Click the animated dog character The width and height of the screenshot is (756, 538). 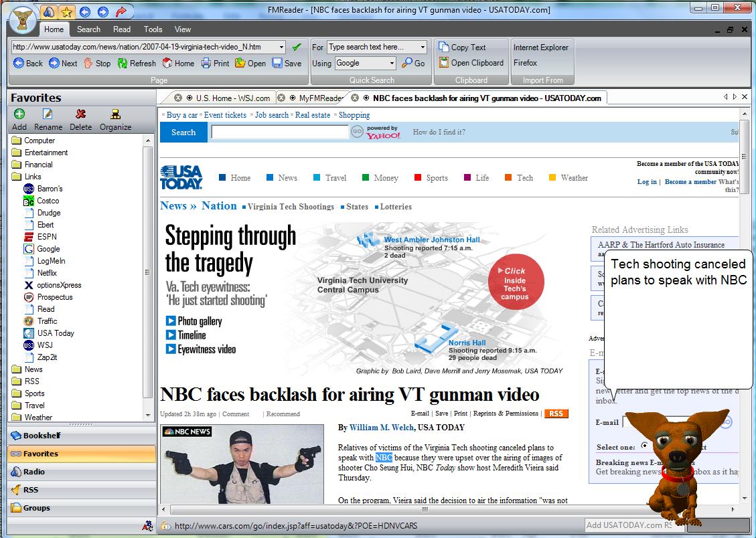pos(678,466)
